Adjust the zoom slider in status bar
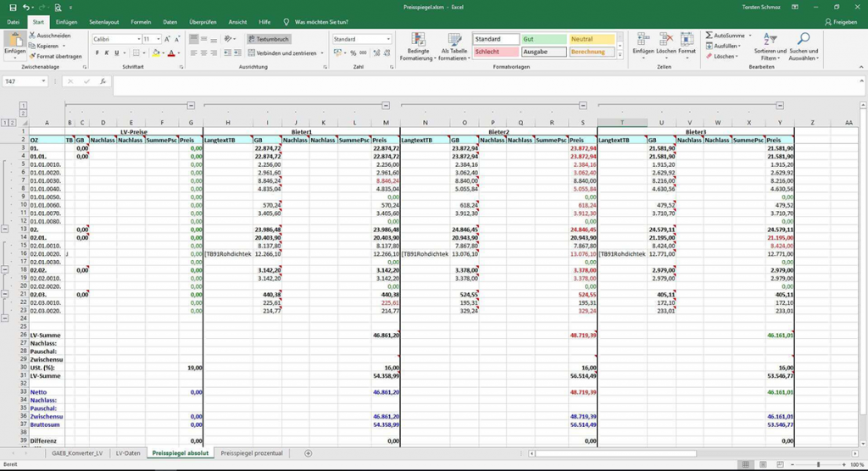This screenshot has width=868, height=471. [x=818, y=464]
